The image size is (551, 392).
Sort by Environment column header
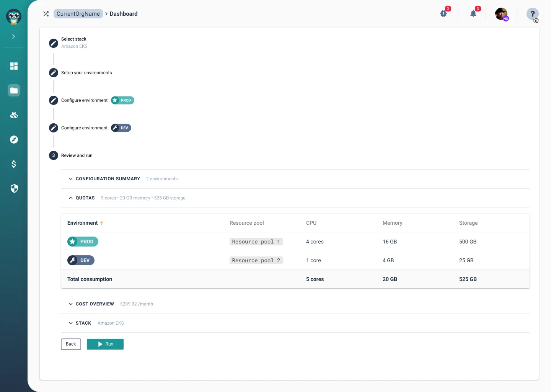click(x=83, y=223)
